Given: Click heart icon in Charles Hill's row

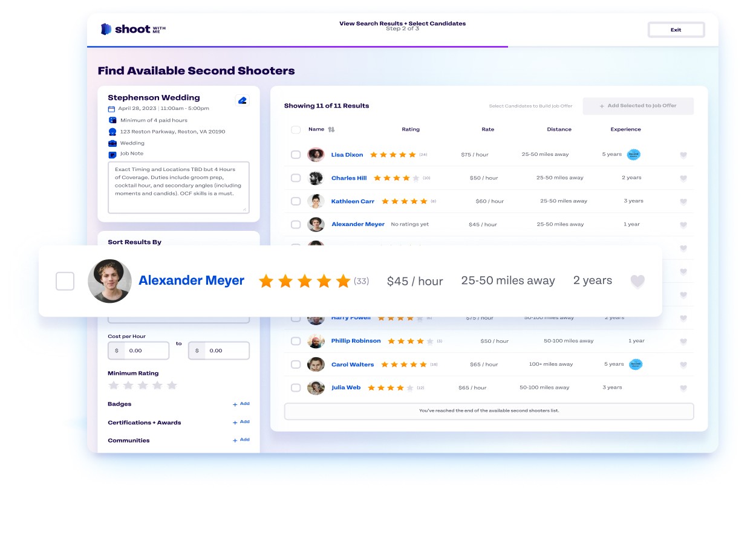Looking at the screenshot, I should click(683, 178).
